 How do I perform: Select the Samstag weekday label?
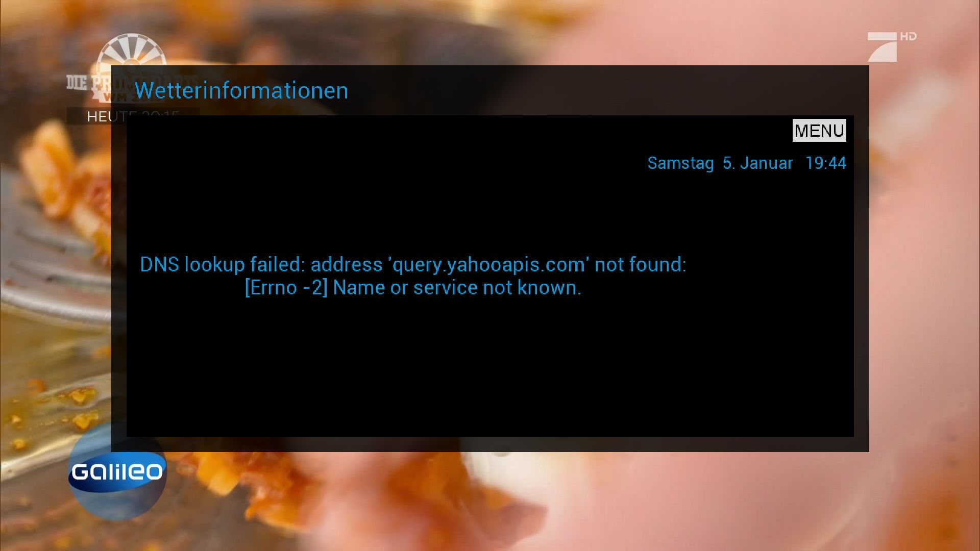680,163
